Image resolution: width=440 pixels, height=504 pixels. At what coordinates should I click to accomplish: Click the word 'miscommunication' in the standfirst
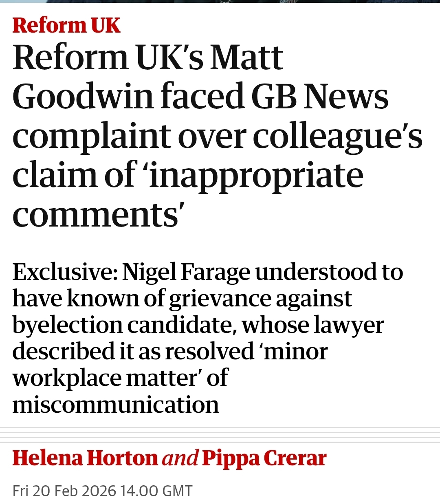point(116,405)
